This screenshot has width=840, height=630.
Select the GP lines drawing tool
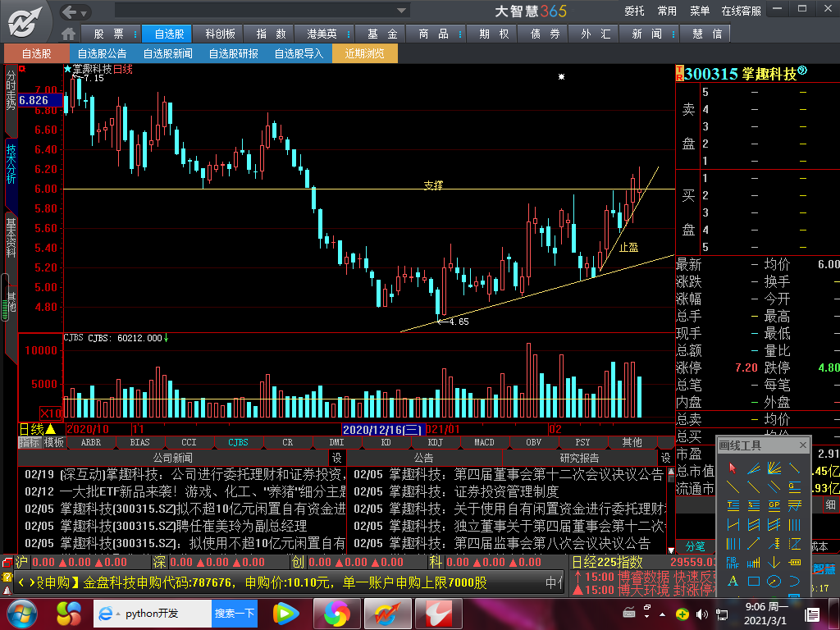tap(774, 505)
